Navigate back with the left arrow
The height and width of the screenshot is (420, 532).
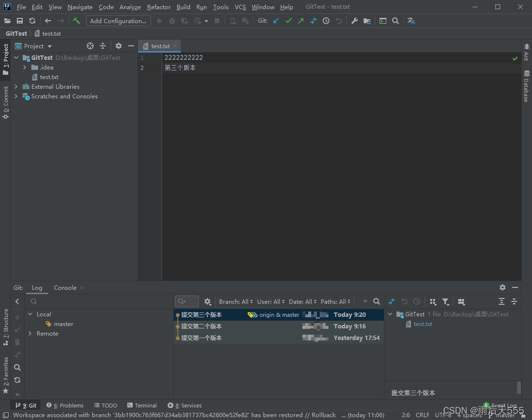point(48,21)
